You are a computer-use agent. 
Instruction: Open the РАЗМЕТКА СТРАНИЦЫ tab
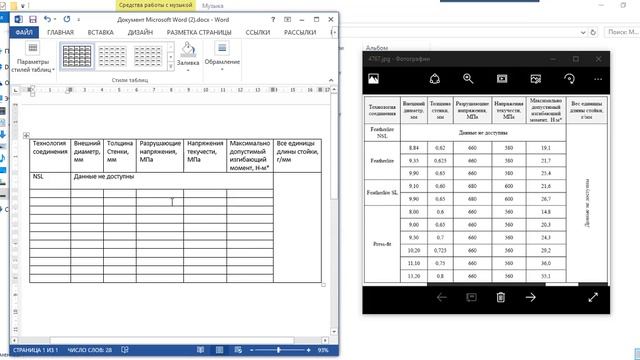point(199,32)
